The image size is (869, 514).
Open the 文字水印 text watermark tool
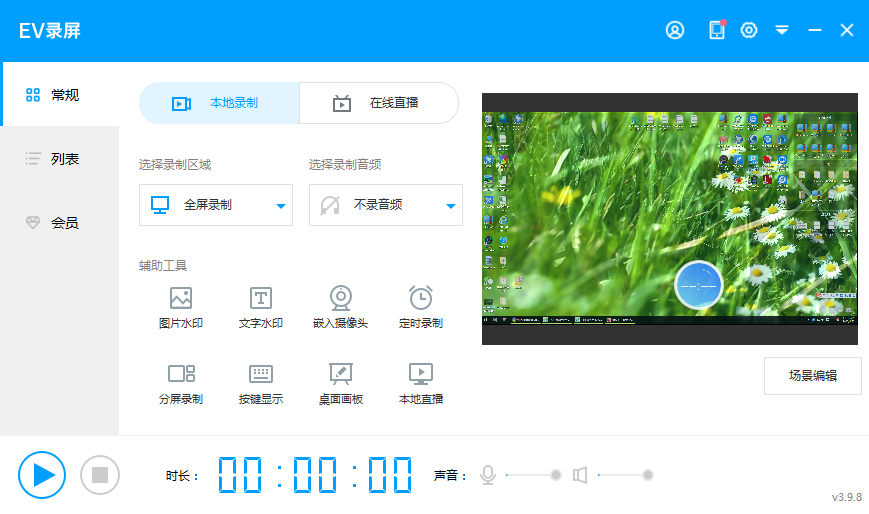[x=261, y=307]
